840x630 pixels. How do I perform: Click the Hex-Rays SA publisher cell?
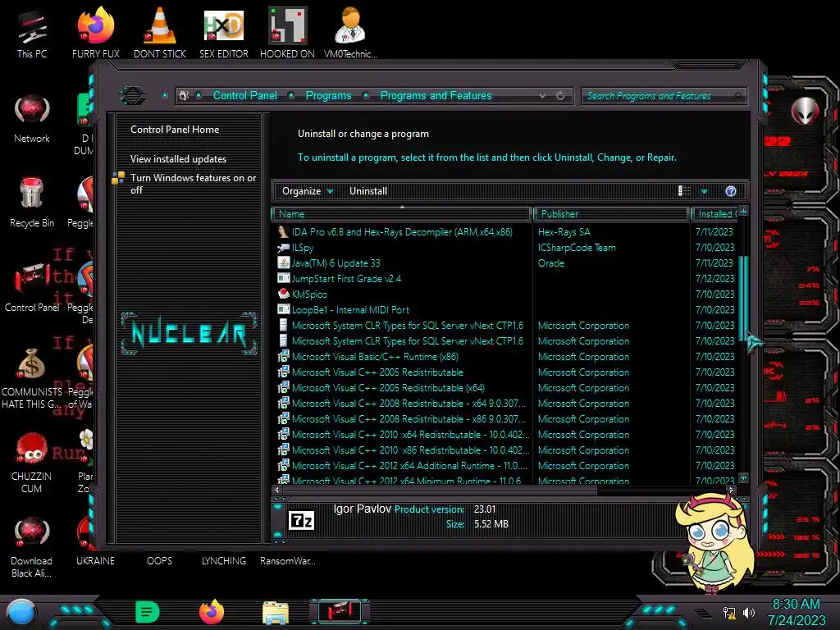point(564,232)
